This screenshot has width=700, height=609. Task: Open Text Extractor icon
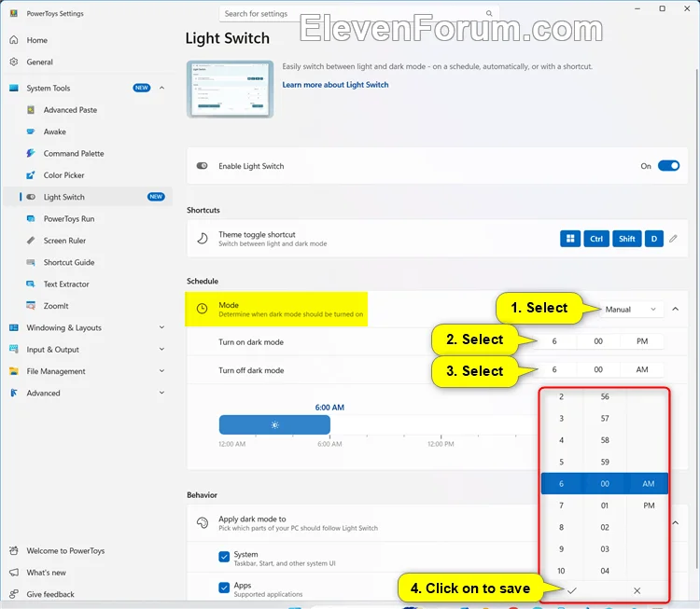[x=31, y=284]
